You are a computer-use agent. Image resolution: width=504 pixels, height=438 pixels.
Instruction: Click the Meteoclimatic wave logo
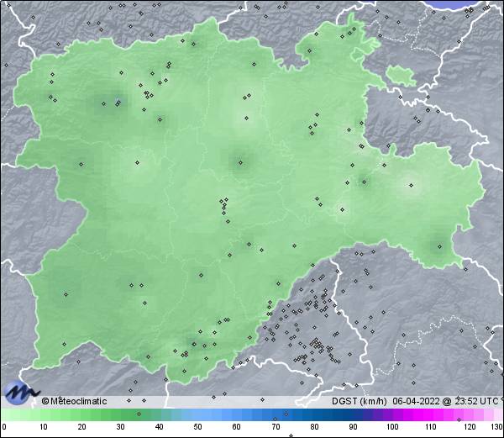tap(20, 393)
